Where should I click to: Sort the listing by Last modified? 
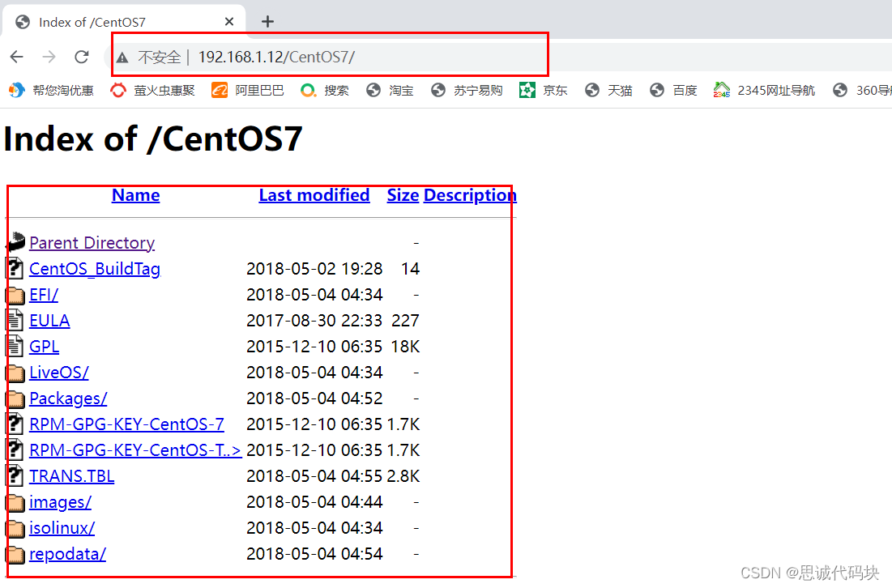pos(314,195)
